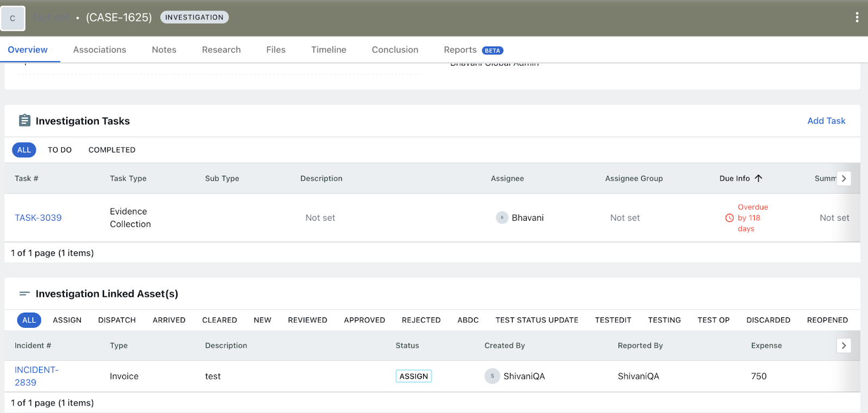Click the Created By column header
868x413 pixels.
(x=505, y=346)
